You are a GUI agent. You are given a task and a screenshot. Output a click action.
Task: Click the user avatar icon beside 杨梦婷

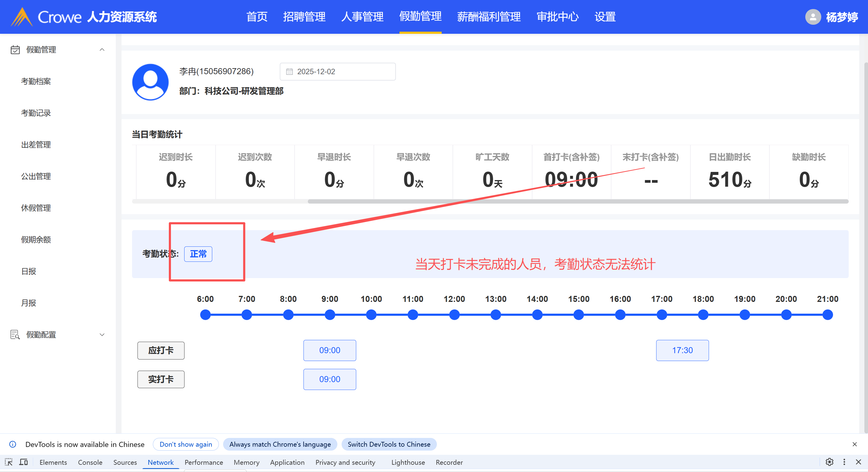pos(813,17)
